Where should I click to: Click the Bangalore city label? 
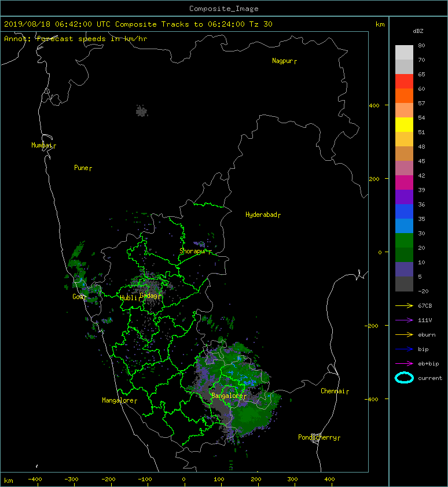pyautogui.click(x=229, y=396)
